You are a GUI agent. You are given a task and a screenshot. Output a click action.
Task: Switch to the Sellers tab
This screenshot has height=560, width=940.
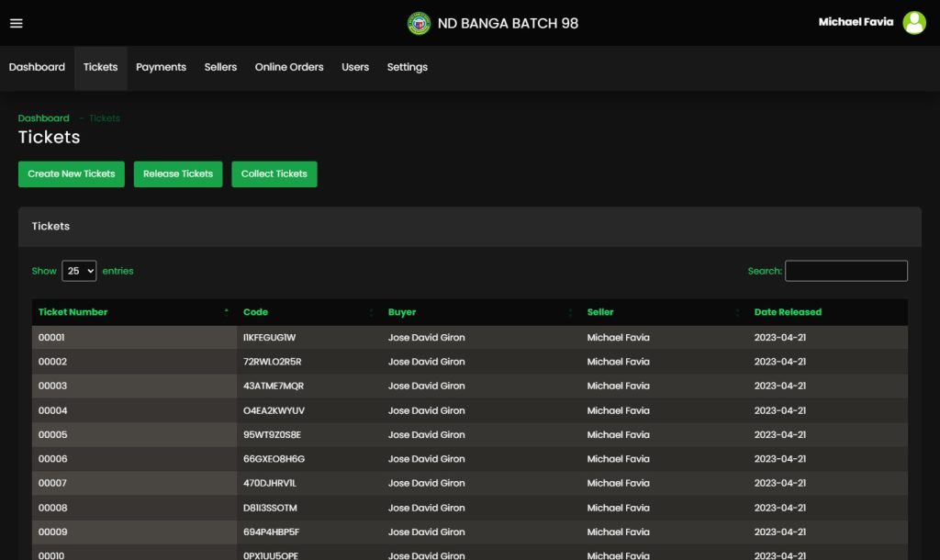point(220,67)
